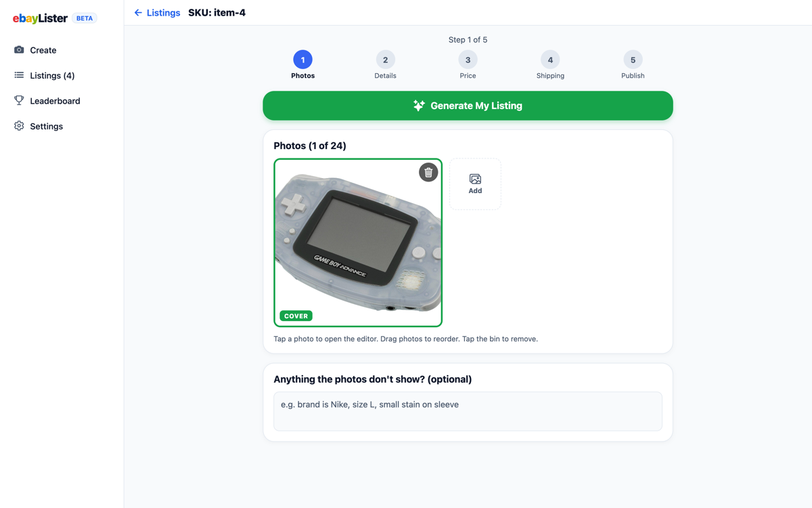Click the SKU: item-4 title text
The width and height of the screenshot is (812, 508).
tap(217, 13)
